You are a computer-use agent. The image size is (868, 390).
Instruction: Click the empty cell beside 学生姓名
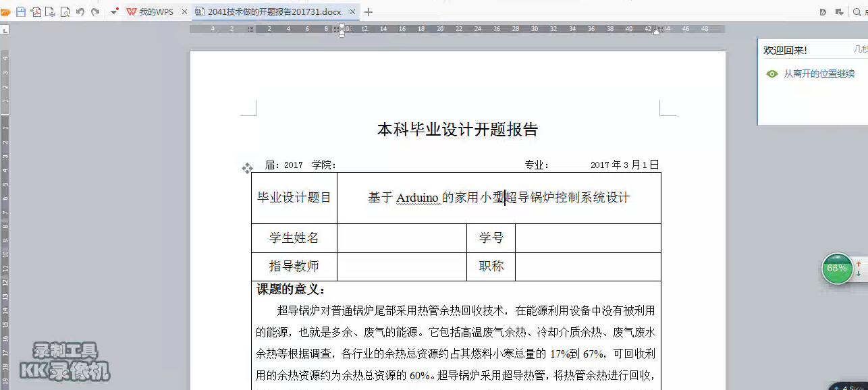(402, 238)
